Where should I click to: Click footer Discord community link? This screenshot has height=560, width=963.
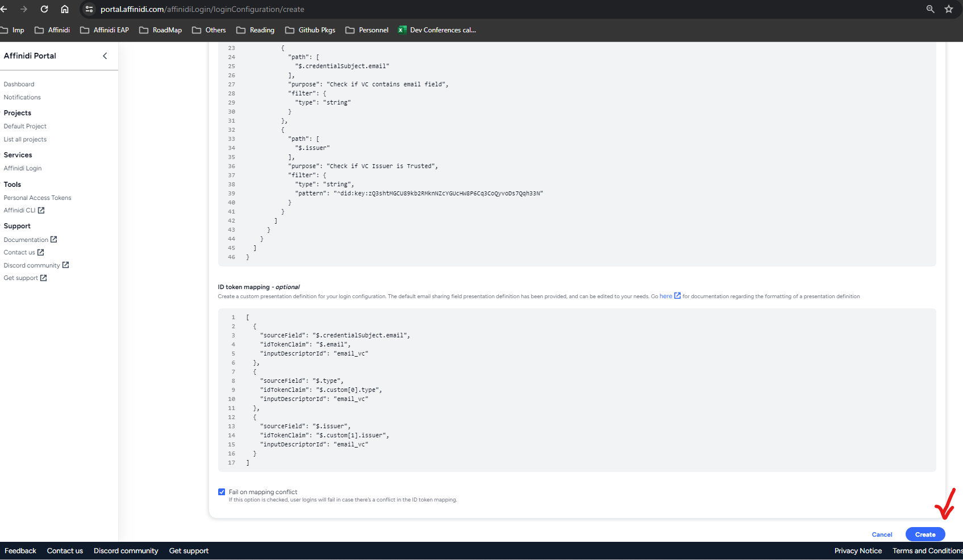click(126, 551)
